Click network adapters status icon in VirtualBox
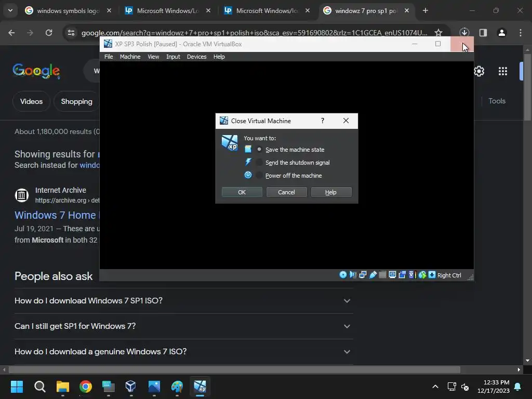The width and height of the screenshot is (532, 399). click(363, 275)
